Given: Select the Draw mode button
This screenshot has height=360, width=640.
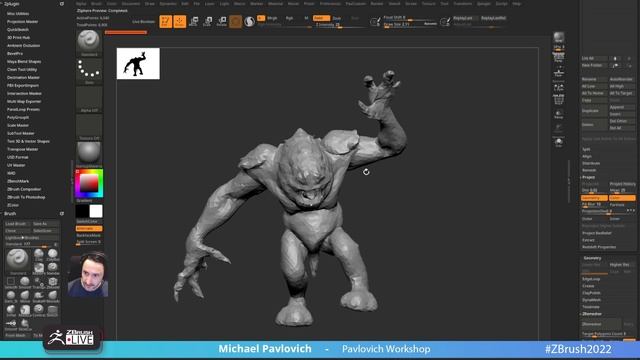Looking at the screenshot, I should [x=180, y=21].
